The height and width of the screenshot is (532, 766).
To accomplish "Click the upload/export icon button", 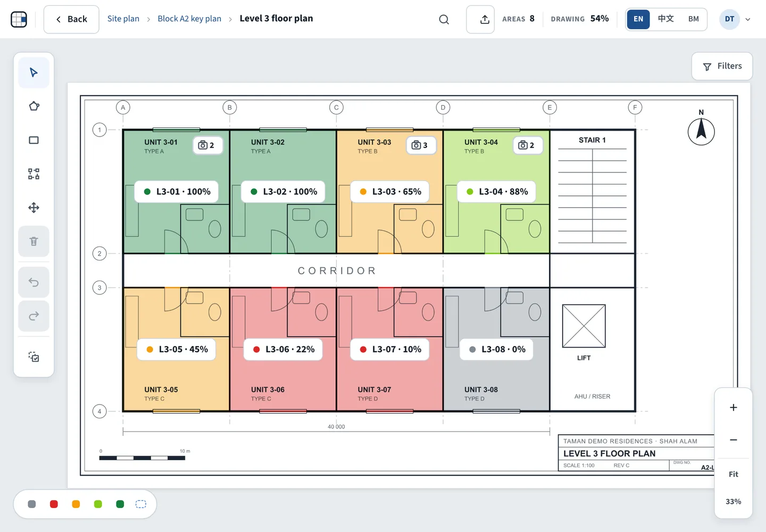I will [x=480, y=20].
